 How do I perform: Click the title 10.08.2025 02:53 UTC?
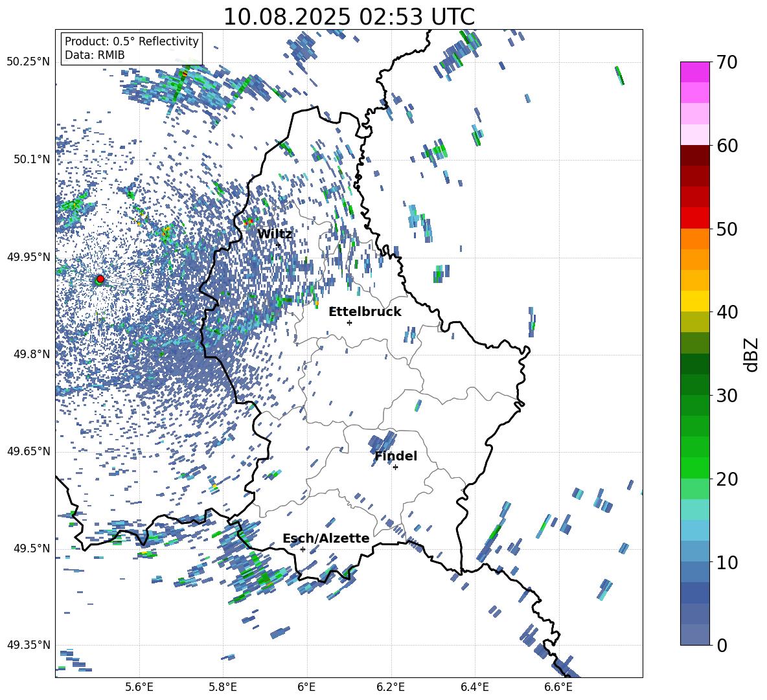click(x=349, y=16)
